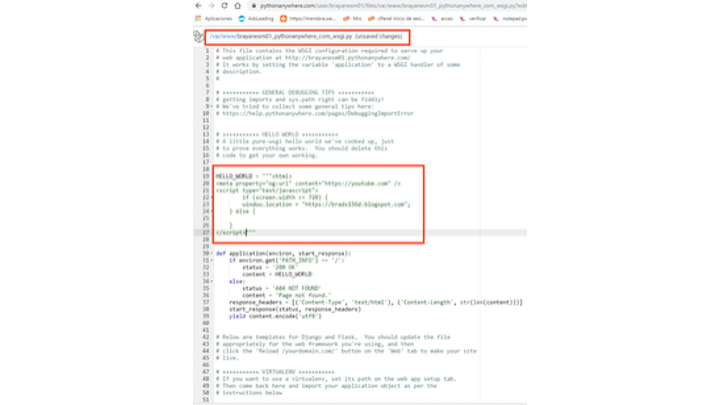Go back with the browser back arrow
This screenshot has height=405, width=720.
198,6
